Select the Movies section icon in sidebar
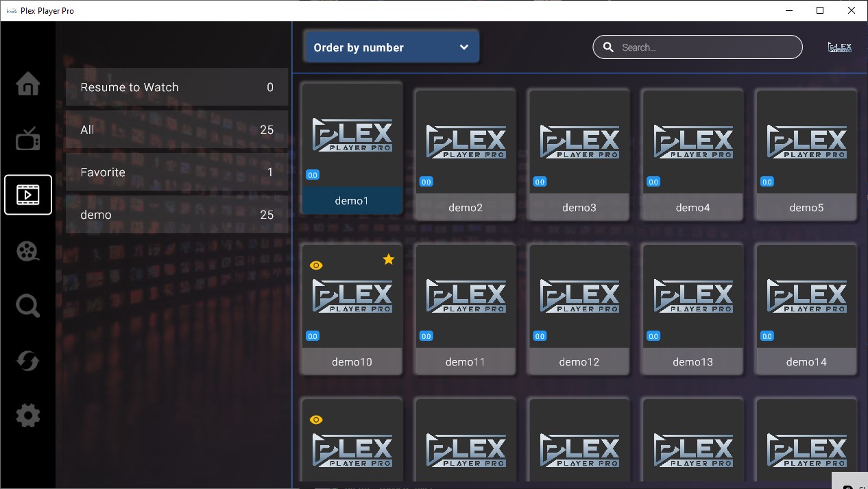 click(x=28, y=195)
